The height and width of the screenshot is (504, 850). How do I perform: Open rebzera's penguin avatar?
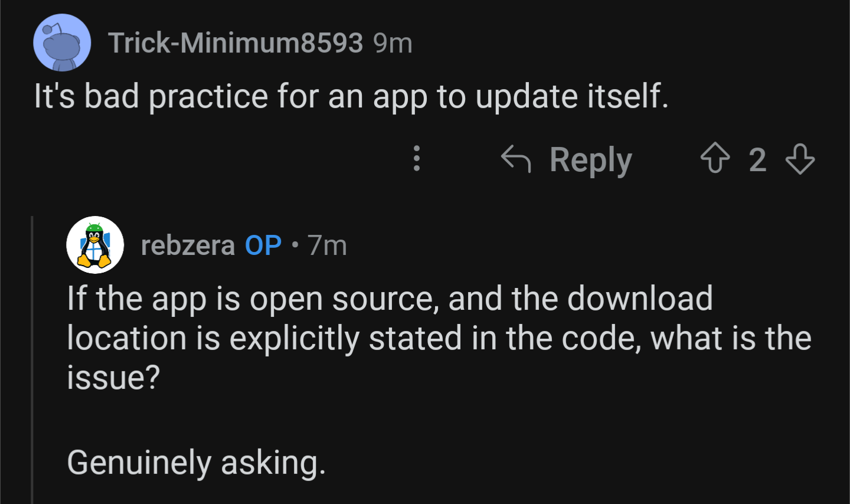point(95,245)
